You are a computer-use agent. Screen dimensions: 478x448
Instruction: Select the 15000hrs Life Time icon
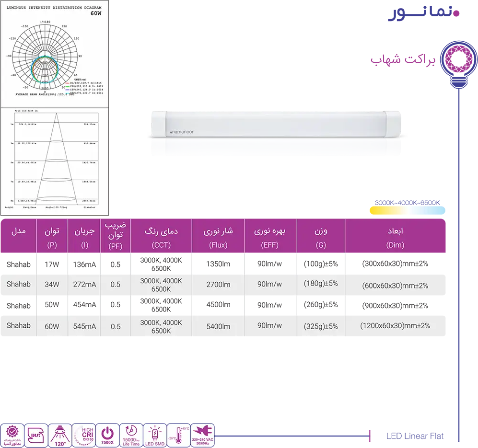tap(131, 436)
